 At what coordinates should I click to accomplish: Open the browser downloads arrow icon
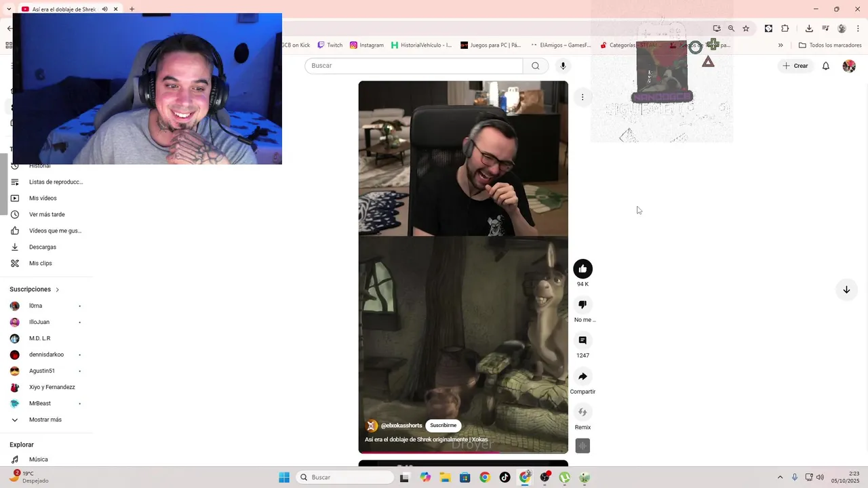click(x=809, y=28)
